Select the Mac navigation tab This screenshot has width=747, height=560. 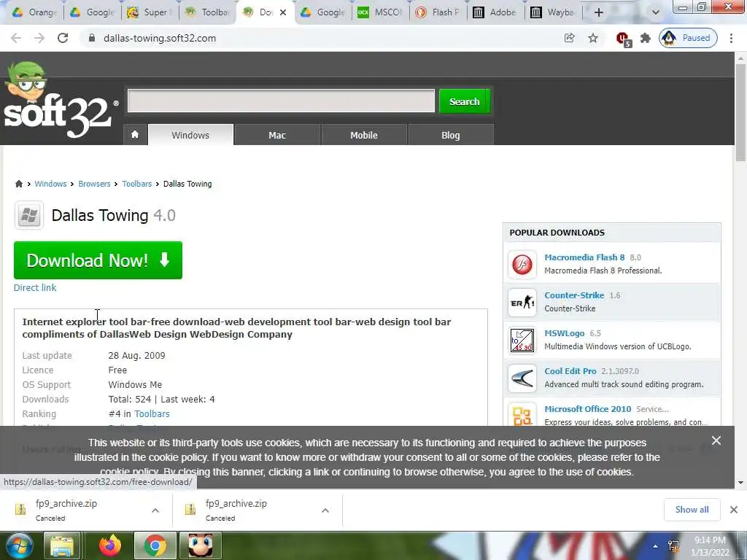click(277, 135)
